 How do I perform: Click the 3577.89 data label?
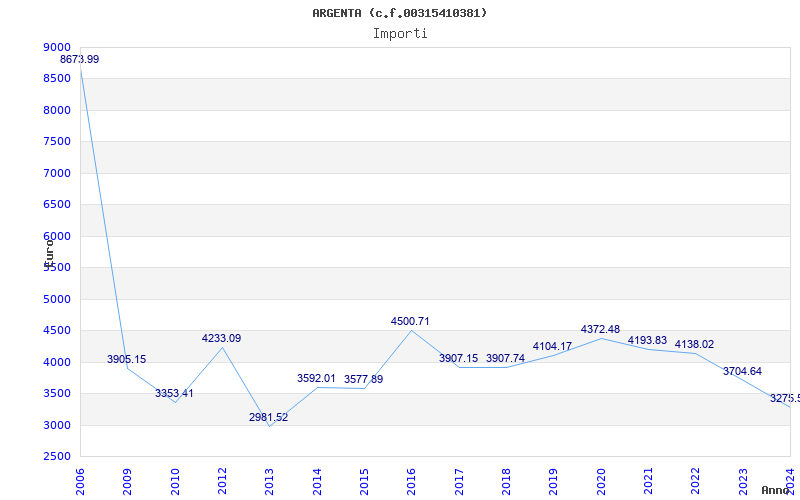pos(363,380)
